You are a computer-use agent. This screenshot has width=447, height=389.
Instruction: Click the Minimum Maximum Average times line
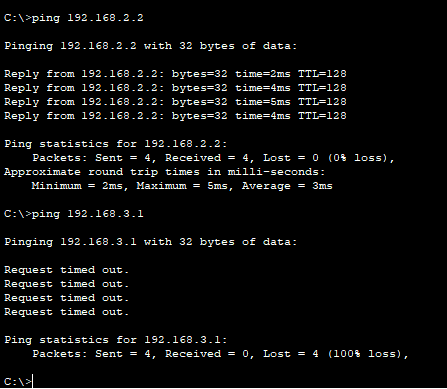[x=182, y=186]
